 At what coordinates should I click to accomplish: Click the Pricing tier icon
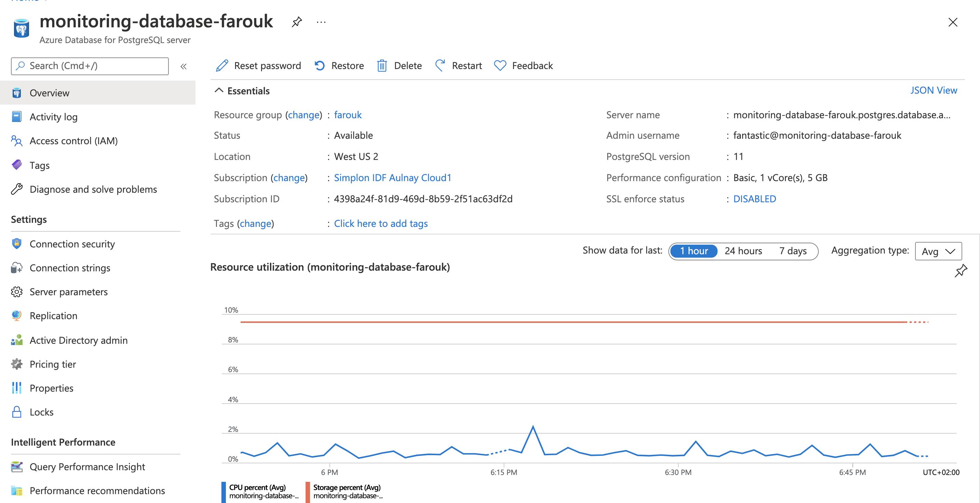tap(17, 364)
